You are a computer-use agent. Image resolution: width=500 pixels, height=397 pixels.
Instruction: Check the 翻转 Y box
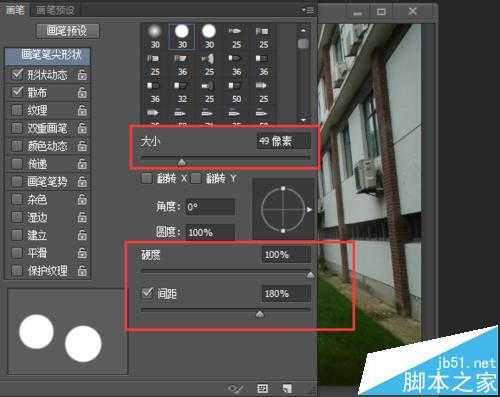point(196,178)
